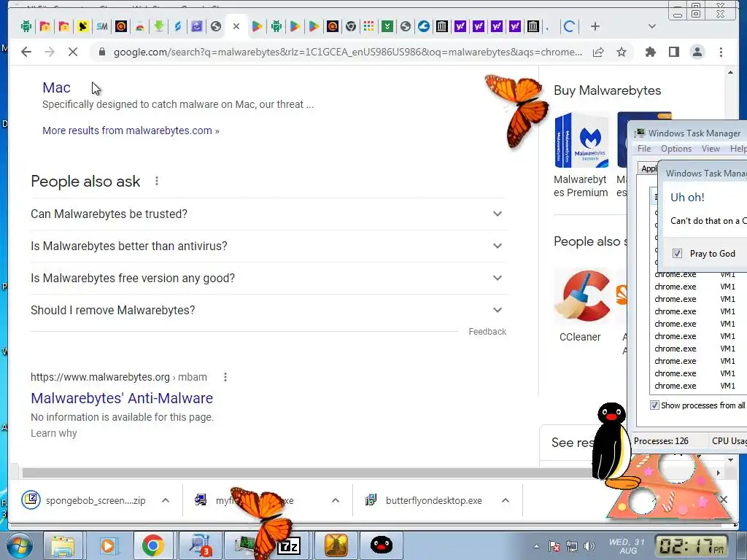Go back using Chrome's back arrow
The image size is (747, 560).
[26, 52]
